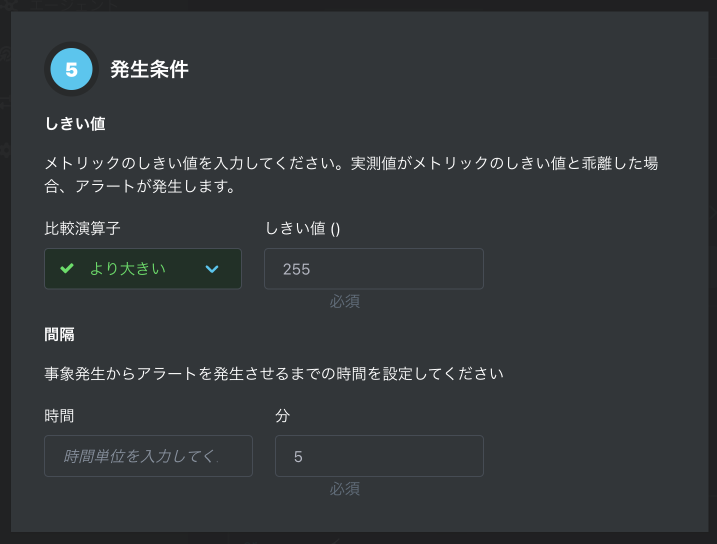Click the 時間 field label
Viewport: 717px width, 544px height.
[x=59, y=415]
